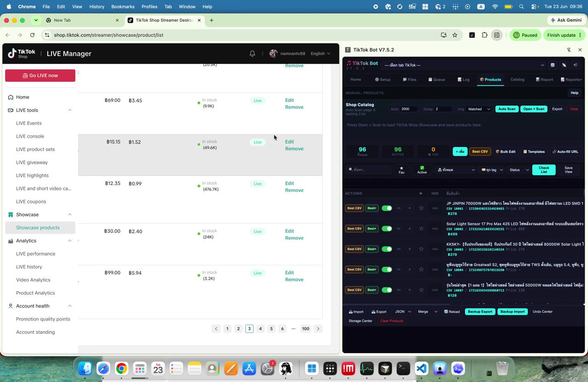Open the Merge mode dropdown
This screenshot has height=382, width=588.
pyautogui.click(x=428, y=312)
